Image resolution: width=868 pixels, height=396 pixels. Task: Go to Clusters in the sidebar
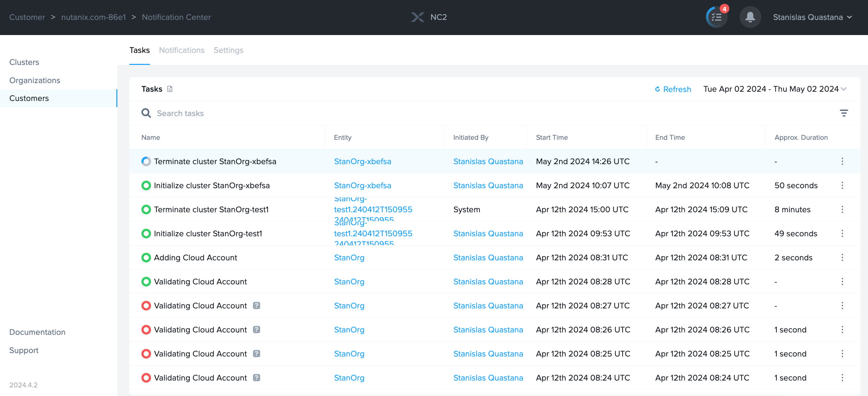[24, 62]
